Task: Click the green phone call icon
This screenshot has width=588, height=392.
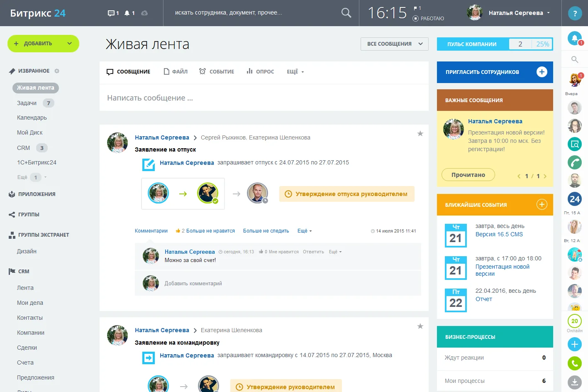Action: click(575, 363)
